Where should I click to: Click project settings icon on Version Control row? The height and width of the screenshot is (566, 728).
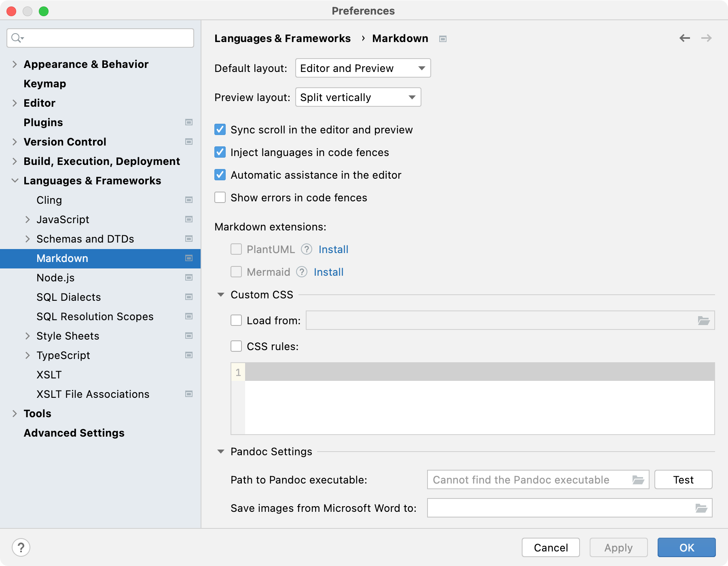point(189,141)
